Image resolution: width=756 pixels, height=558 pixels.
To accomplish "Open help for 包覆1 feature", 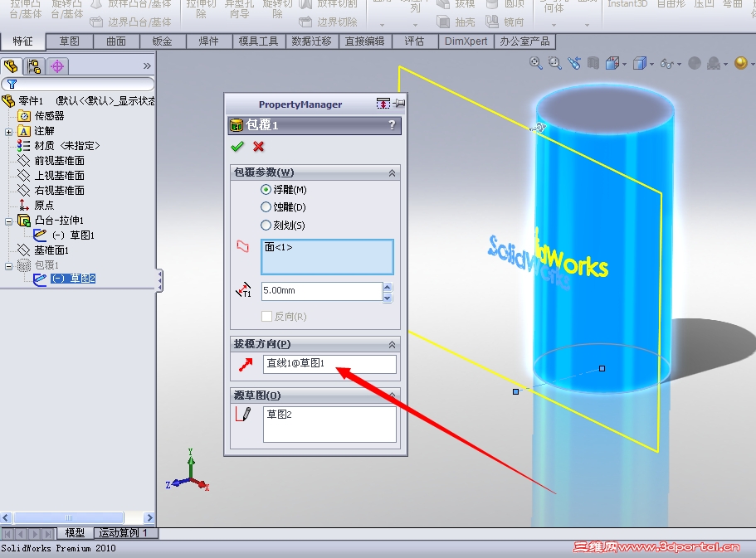I will (392, 125).
